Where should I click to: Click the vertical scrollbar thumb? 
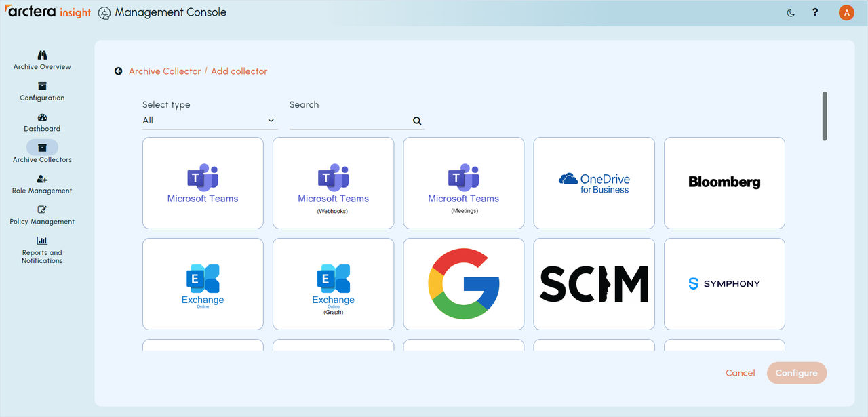[825, 116]
